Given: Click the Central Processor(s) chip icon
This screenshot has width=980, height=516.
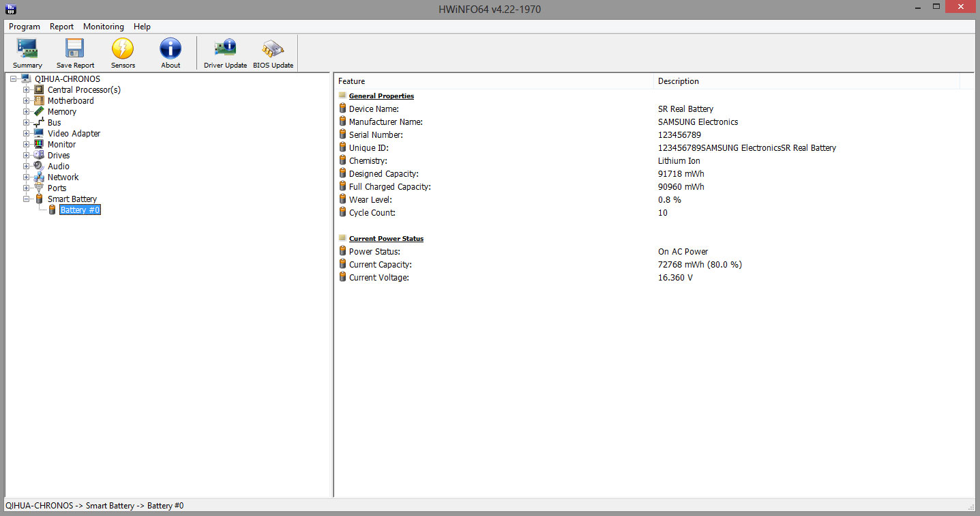Looking at the screenshot, I should pyautogui.click(x=39, y=90).
